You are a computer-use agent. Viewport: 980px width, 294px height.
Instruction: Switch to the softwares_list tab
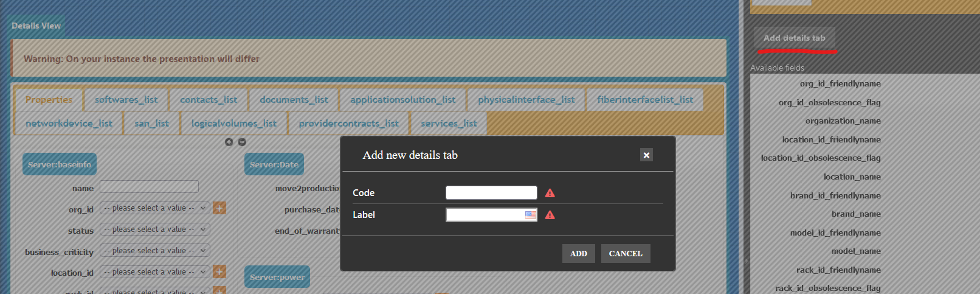click(x=126, y=100)
